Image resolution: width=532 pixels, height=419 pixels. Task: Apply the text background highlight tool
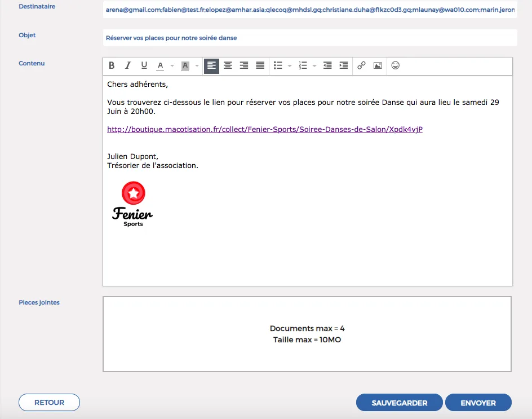[x=185, y=65]
